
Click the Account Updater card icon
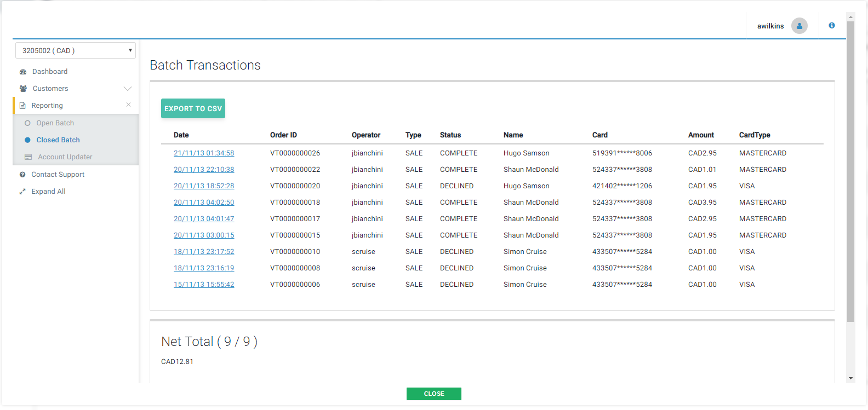click(x=28, y=157)
